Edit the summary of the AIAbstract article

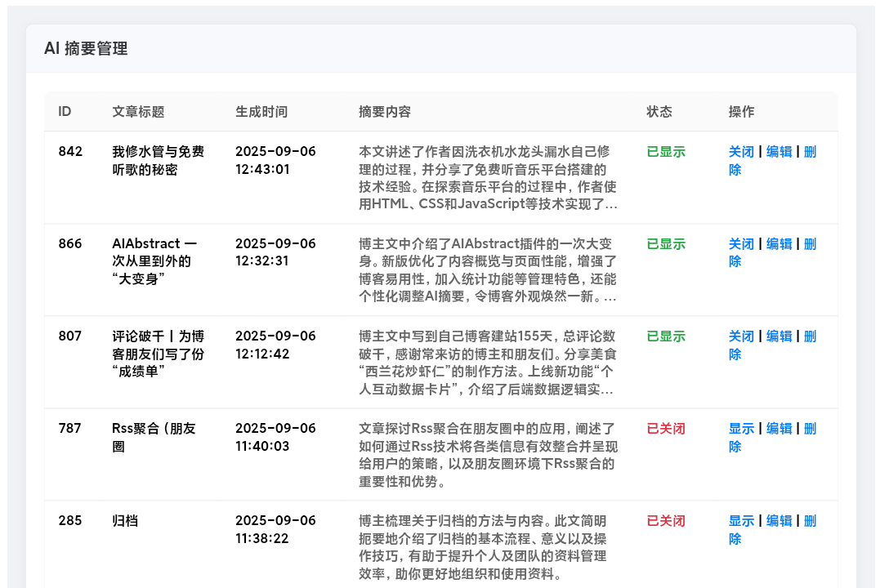click(779, 244)
